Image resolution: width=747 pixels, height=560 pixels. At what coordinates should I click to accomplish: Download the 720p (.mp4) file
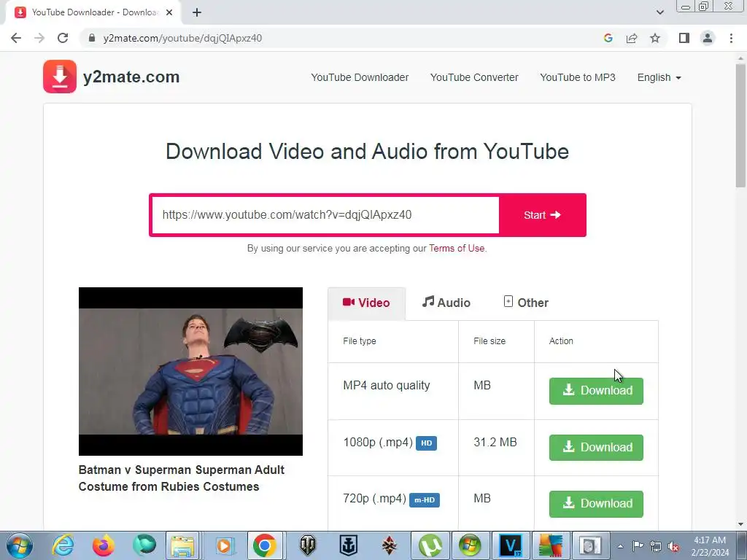point(596,504)
